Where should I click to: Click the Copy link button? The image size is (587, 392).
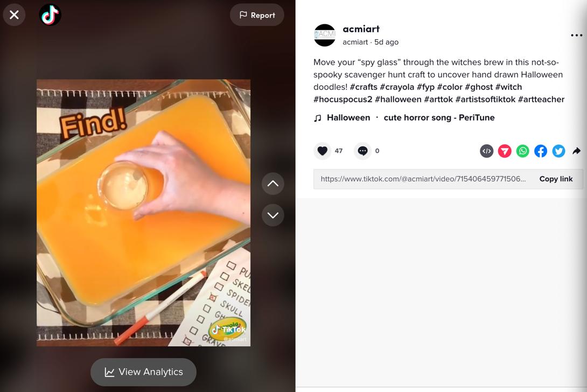tap(556, 179)
